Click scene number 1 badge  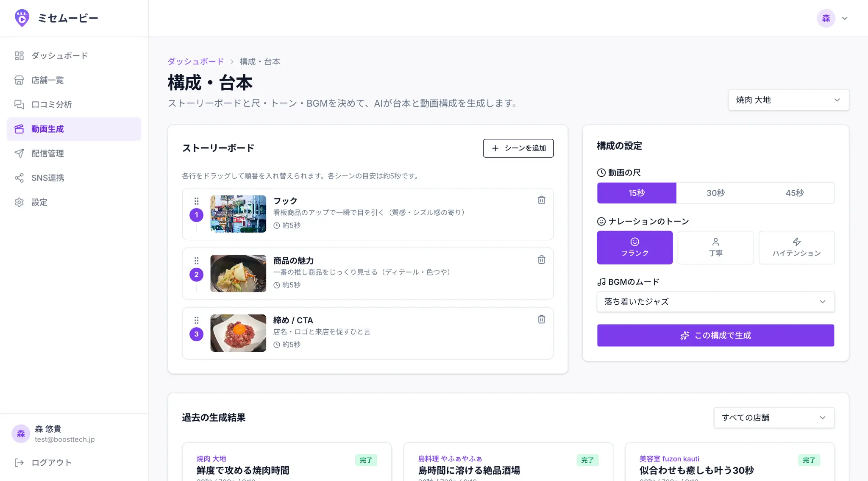click(196, 215)
